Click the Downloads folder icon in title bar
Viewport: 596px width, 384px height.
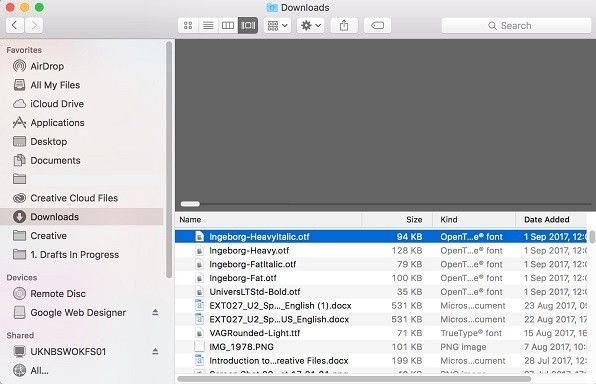click(x=272, y=8)
